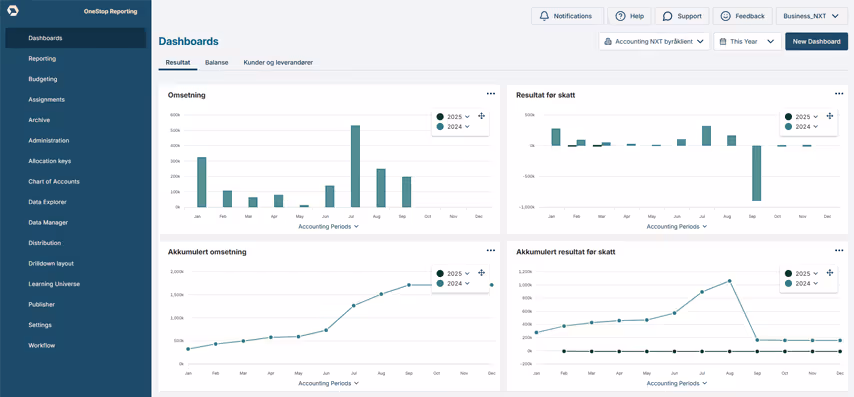The image size is (854, 397).
Task: Click the question mark Help icon
Action: click(x=620, y=16)
